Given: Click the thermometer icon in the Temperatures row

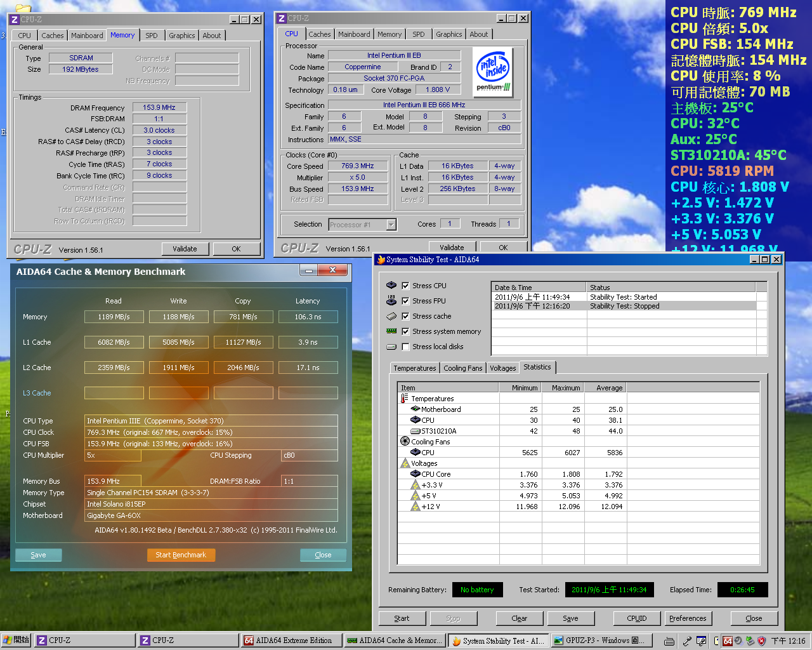Looking at the screenshot, I should (x=405, y=399).
